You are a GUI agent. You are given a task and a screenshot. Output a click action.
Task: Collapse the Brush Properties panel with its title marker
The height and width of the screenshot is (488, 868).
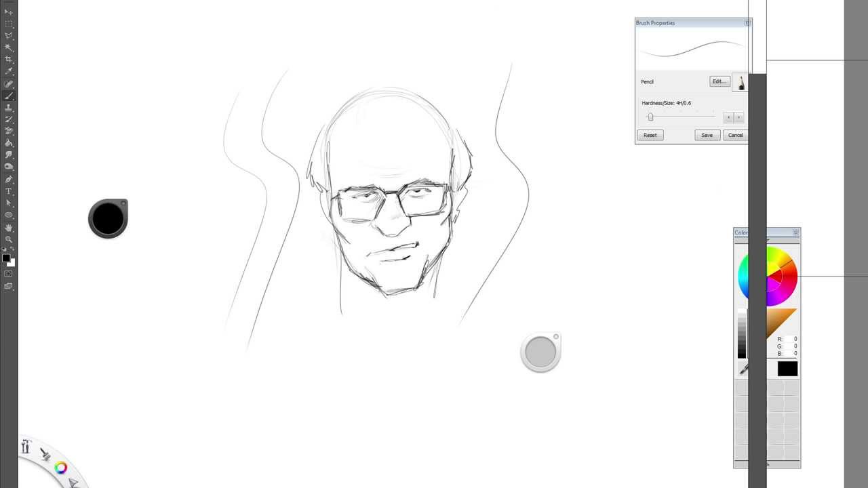(x=747, y=22)
